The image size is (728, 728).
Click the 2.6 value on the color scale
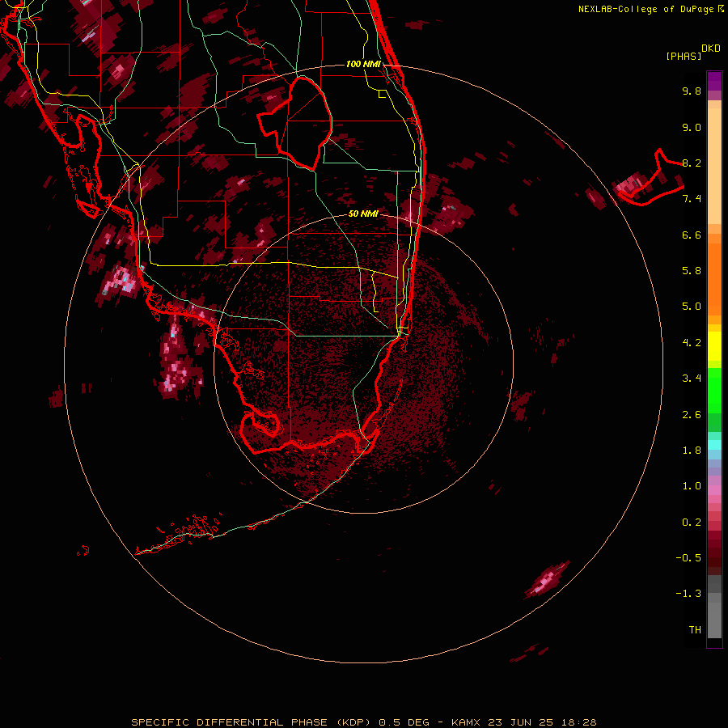coord(692,415)
